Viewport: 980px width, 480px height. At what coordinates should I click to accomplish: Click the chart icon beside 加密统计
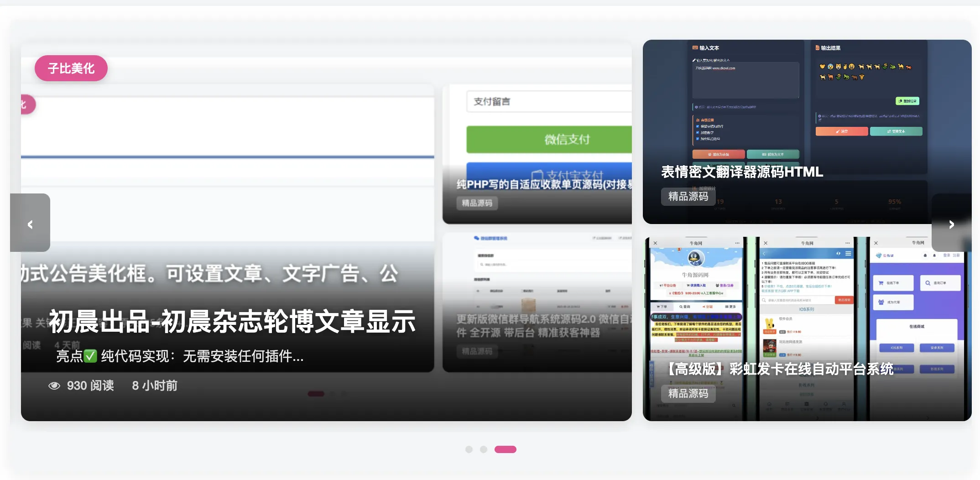pyautogui.click(x=695, y=188)
